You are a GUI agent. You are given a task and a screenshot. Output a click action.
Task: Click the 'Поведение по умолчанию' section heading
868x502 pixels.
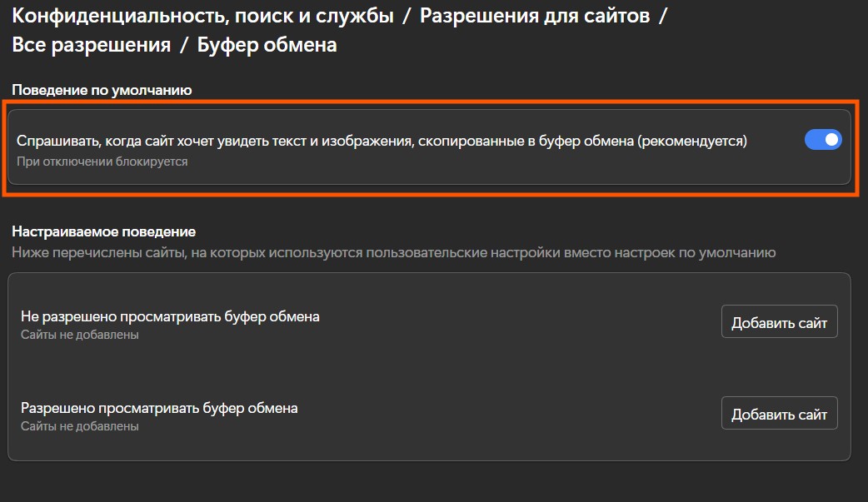click(x=102, y=90)
